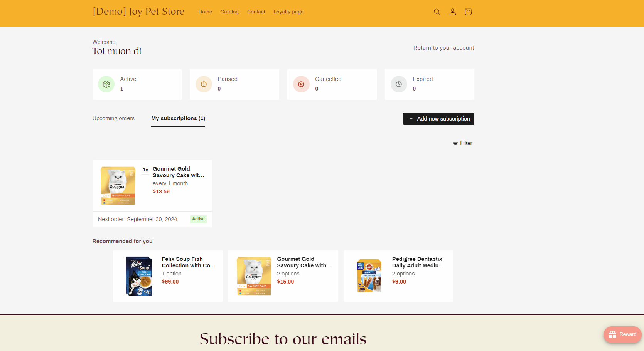
Task: Click the Felix Soup product thumbnail
Action: [x=139, y=276]
